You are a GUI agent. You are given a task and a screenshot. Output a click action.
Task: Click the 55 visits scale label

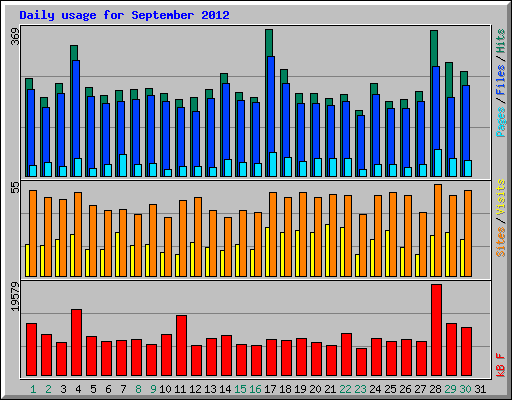(15, 188)
